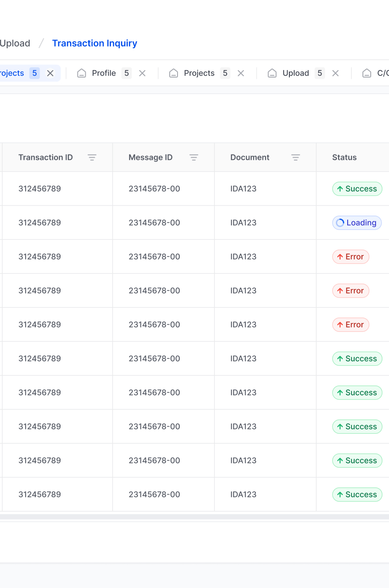Close the Profile tab
389x588 pixels.
[142, 73]
